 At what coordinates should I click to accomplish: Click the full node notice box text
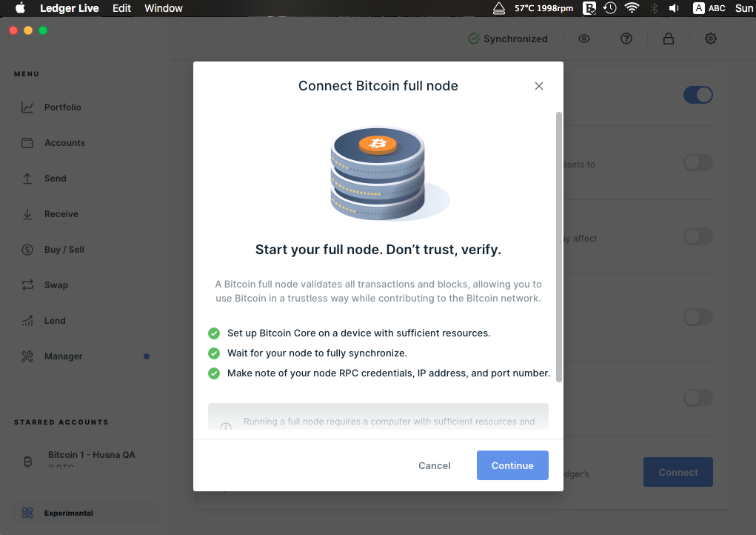(389, 422)
